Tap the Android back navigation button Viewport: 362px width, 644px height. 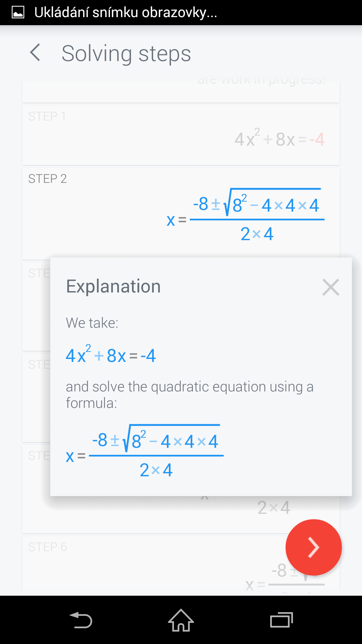(81, 620)
